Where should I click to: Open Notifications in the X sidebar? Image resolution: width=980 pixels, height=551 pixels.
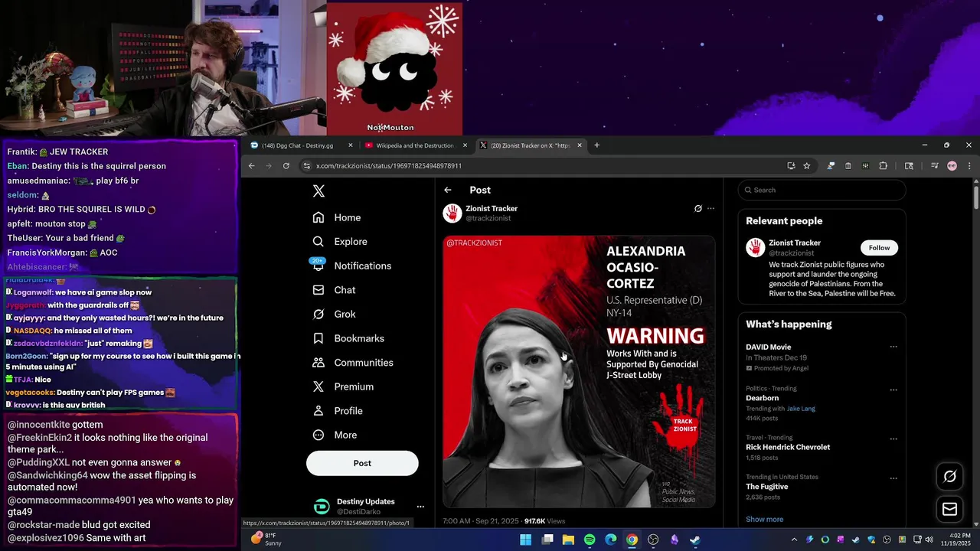(351, 266)
